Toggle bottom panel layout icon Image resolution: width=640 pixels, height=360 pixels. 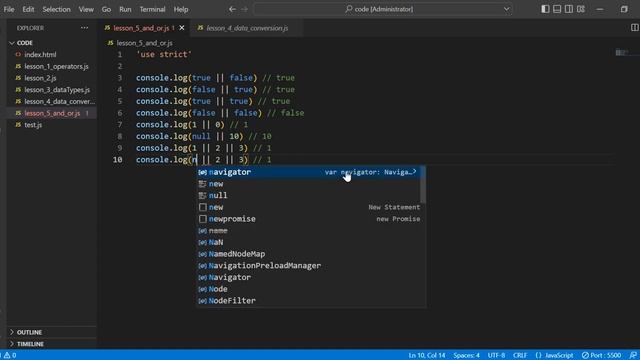557,9
